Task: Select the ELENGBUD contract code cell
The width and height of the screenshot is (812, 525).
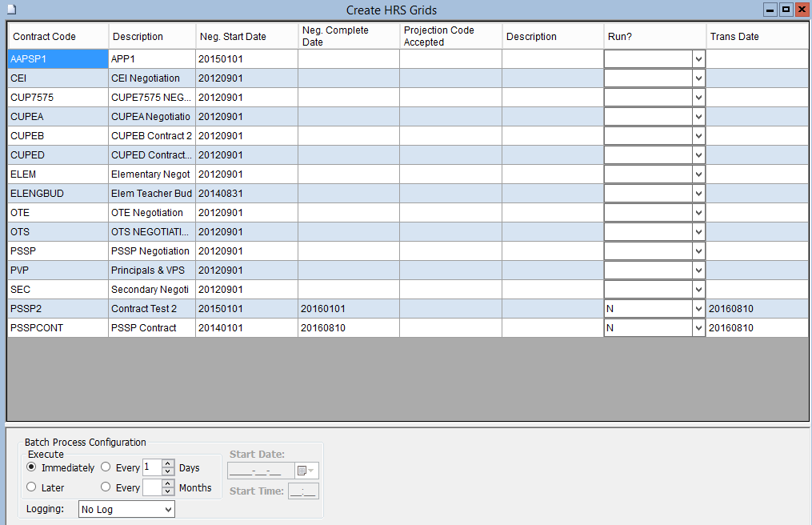Action: point(58,194)
